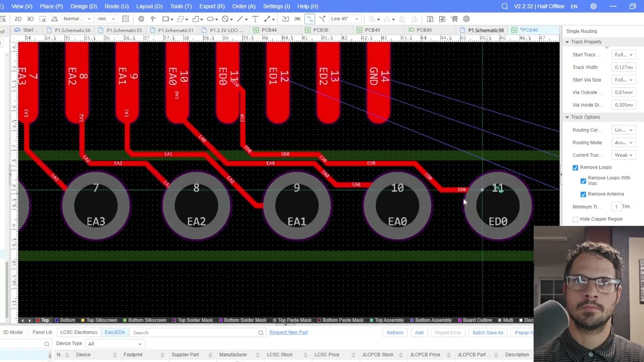Open the Normal display mode dropdown
This screenshot has height=362, width=644.
click(x=77, y=19)
